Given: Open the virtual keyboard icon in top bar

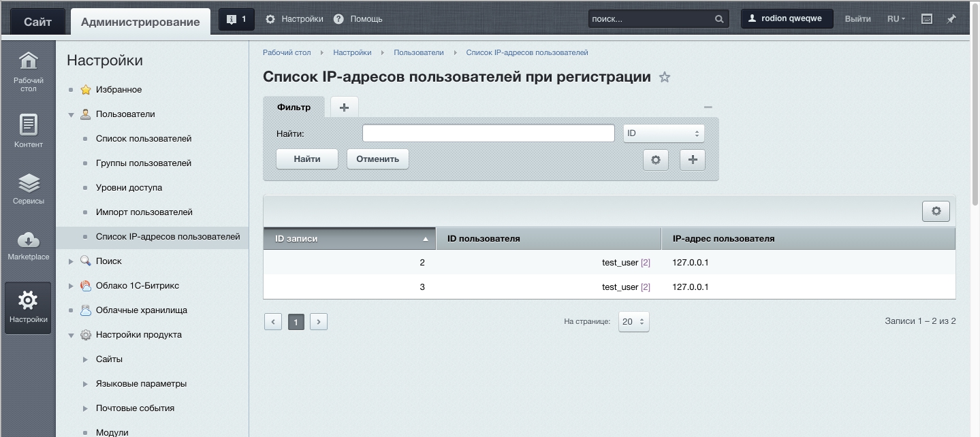Looking at the screenshot, I should click(926, 18).
